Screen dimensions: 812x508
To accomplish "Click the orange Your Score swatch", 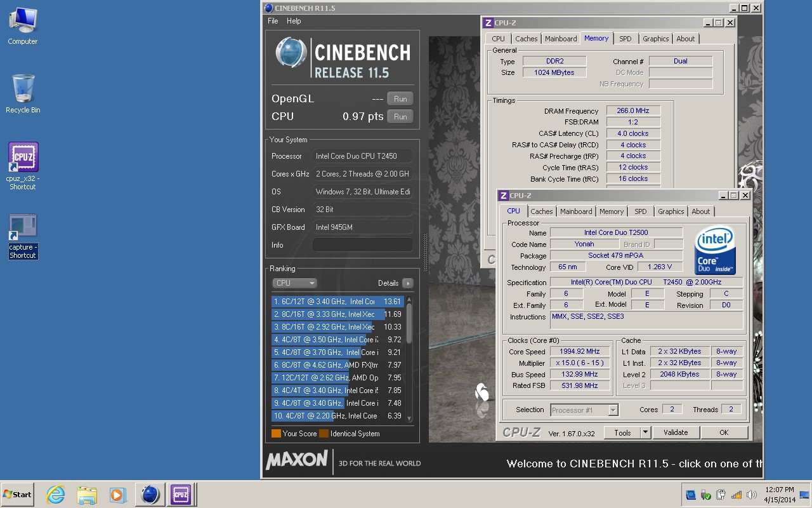I will (x=276, y=434).
